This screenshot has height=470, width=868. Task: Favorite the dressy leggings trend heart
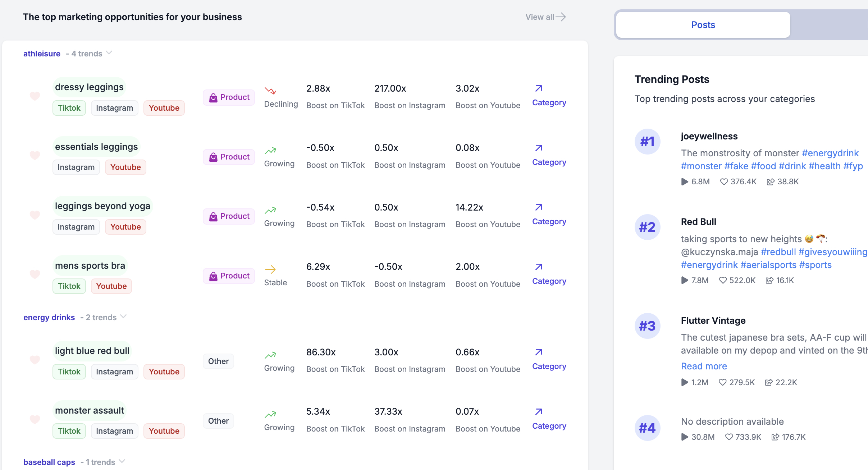click(35, 96)
